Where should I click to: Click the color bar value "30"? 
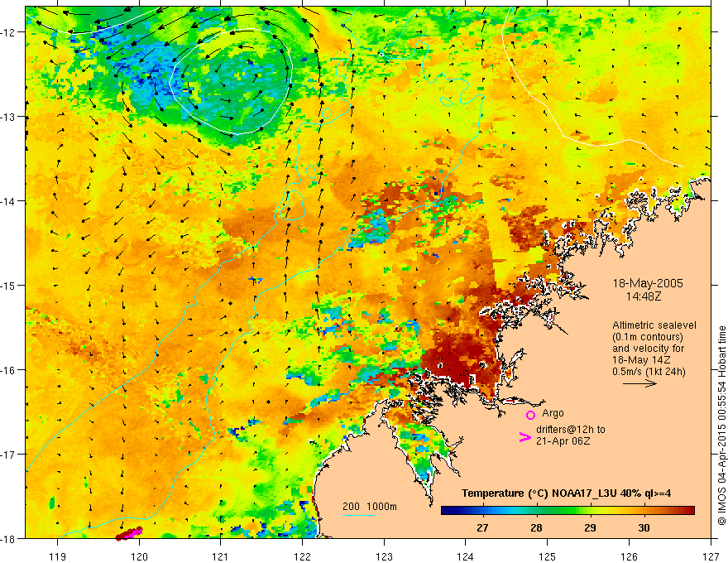point(644,527)
